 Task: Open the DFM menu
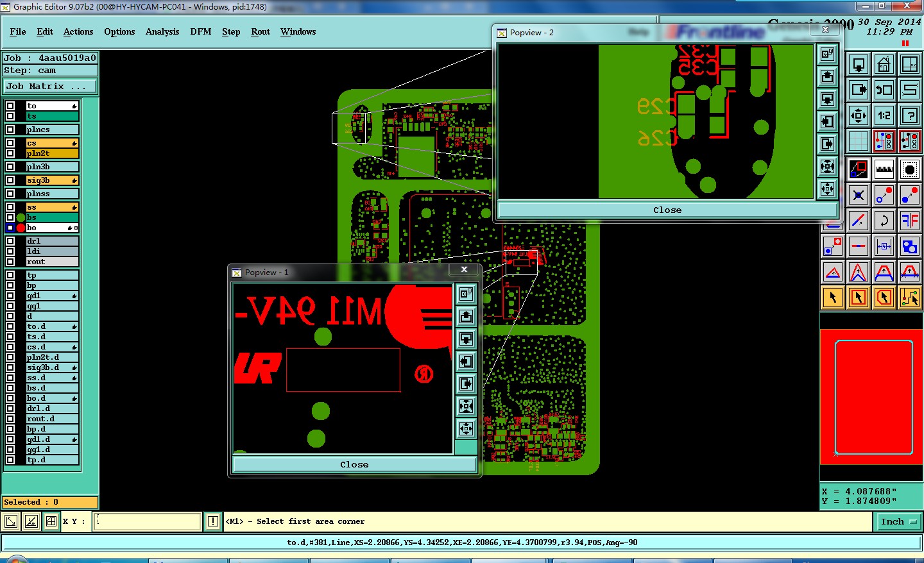201,31
